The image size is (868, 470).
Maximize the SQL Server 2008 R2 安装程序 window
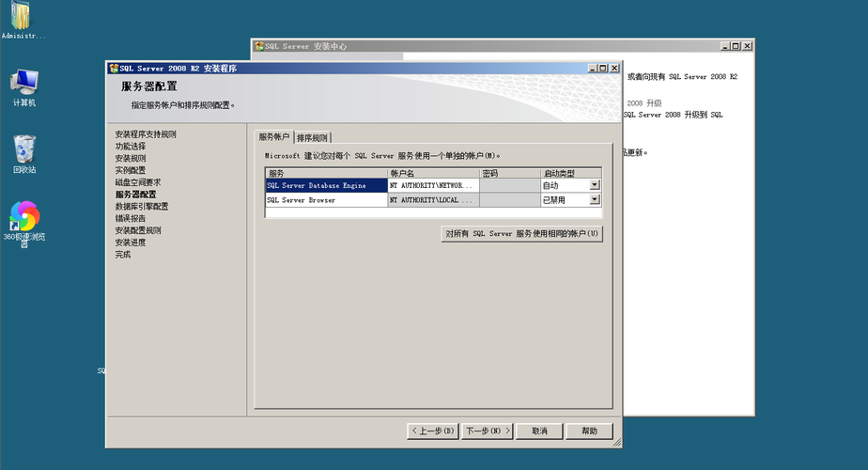click(x=603, y=69)
